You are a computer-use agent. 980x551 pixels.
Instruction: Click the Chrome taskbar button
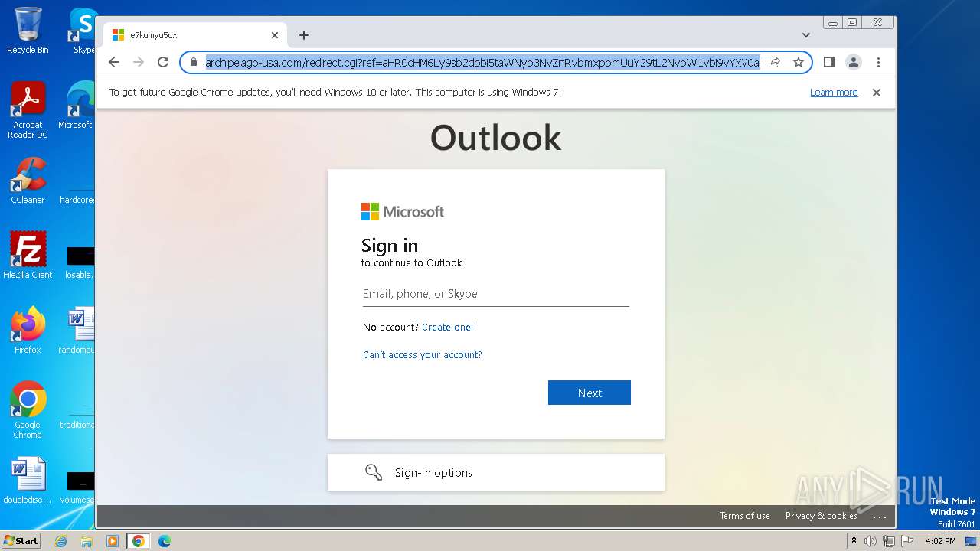(139, 541)
